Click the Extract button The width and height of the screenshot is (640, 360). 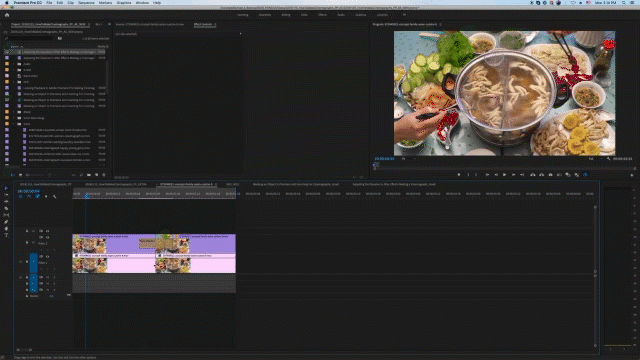[542, 175]
